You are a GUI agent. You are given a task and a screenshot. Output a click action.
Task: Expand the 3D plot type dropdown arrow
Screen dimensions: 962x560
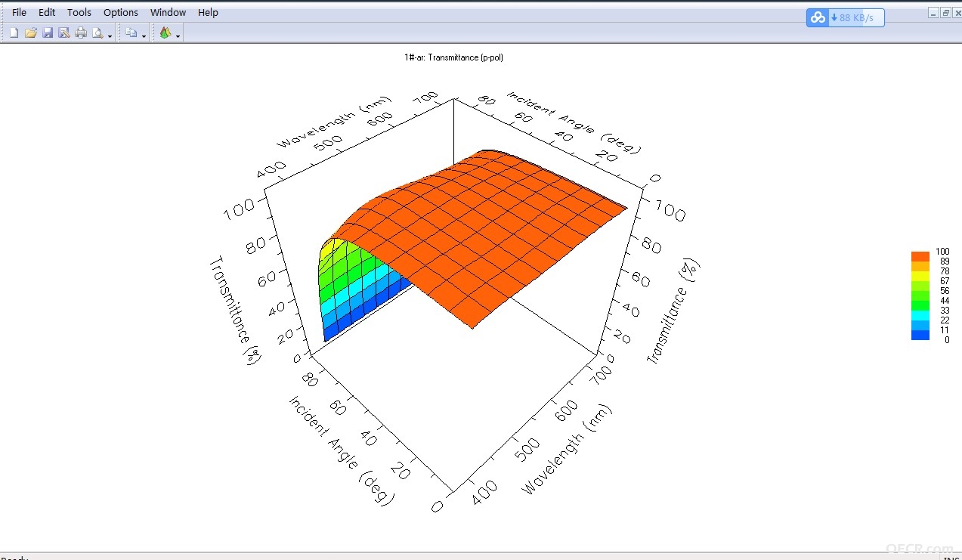click(x=178, y=36)
